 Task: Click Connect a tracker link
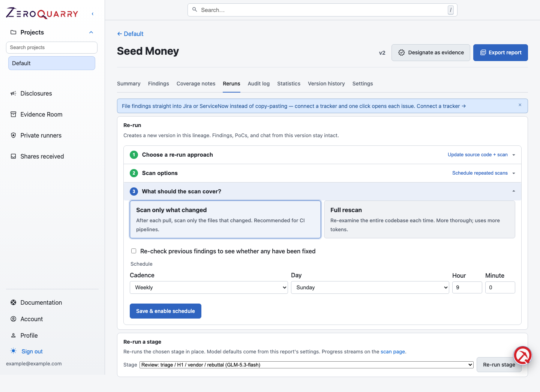(441, 106)
